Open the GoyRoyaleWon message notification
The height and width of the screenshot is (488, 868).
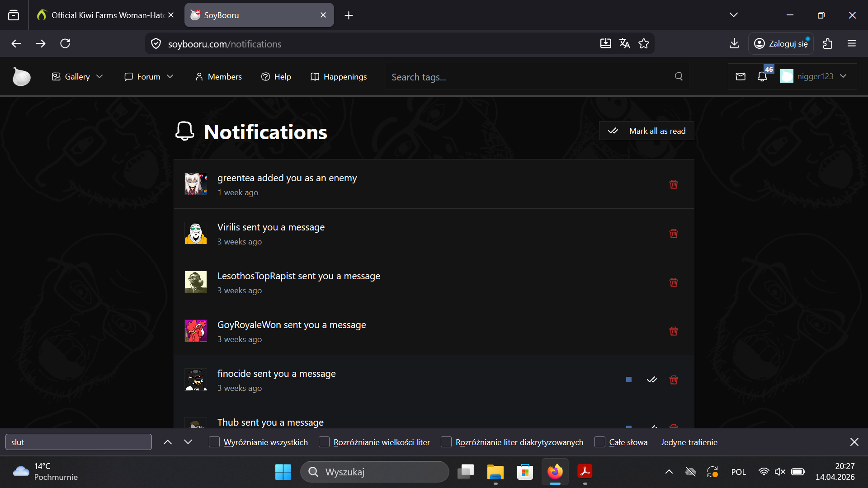pyautogui.click(x=292, y=325)
